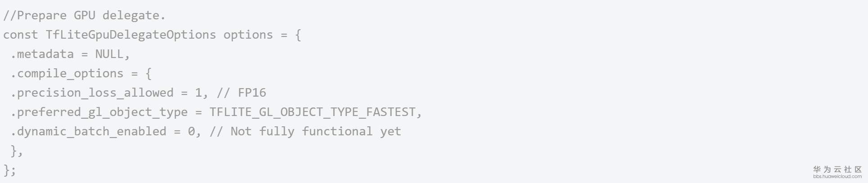The height and width of the screenshot is (183, 868).
Task: Open the bbs.huaweicloud.com link
Action: click(x=837, y=177)
